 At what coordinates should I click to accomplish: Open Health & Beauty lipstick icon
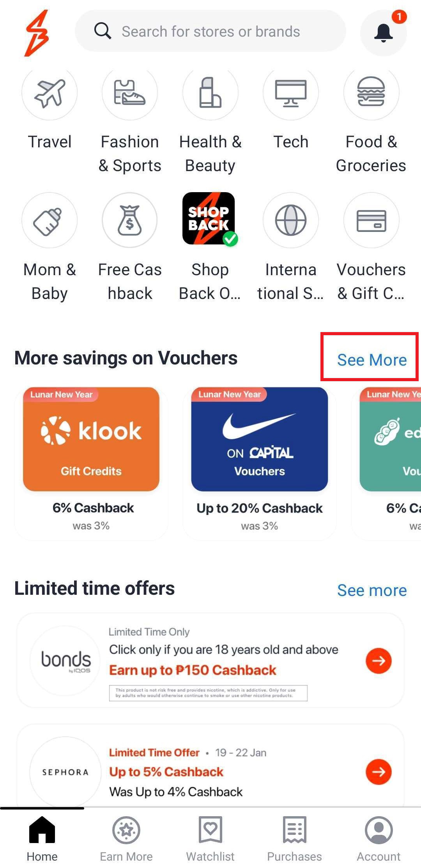tap(210, 93)
